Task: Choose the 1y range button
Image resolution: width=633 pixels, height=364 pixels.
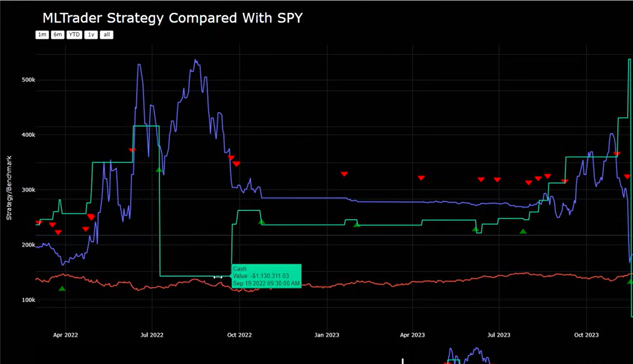Action: point(91,35)
